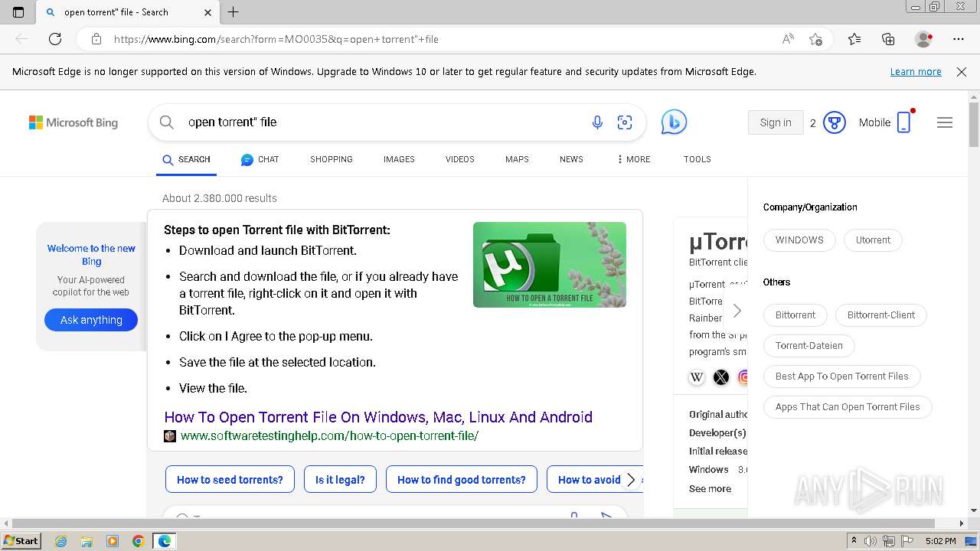Select How to find good torrents suggestion
The width and height of the screenshot is (980, 551).
pyautogui.click(x=462, y=480)
